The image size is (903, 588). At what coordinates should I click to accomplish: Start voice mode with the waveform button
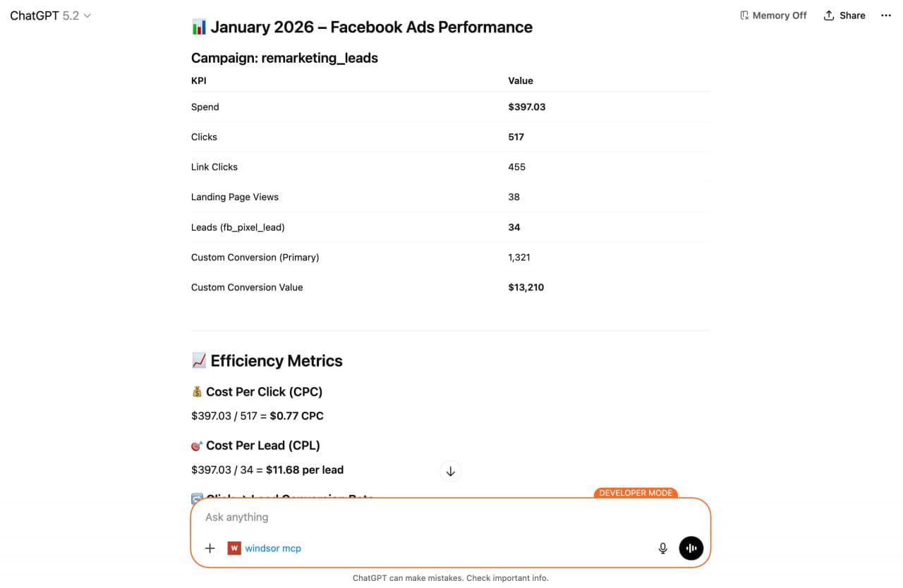[x=691, y=548]
